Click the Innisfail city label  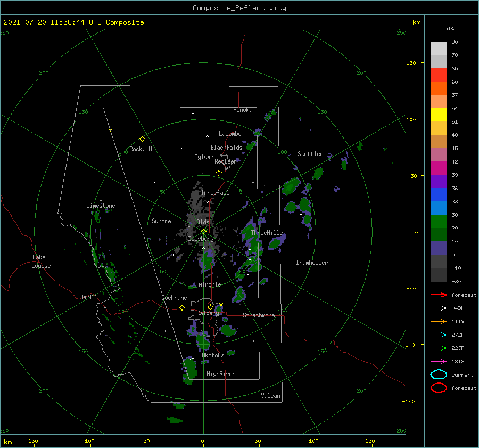click(215, 193)
